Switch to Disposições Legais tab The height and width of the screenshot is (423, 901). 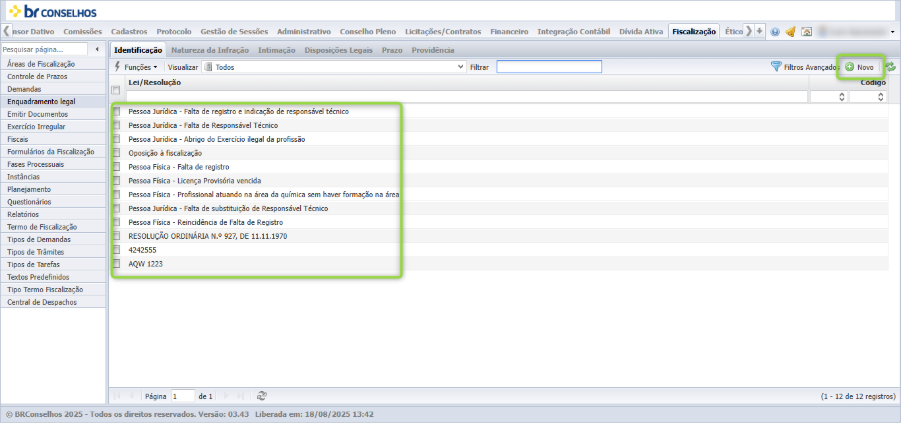[338, 51]
